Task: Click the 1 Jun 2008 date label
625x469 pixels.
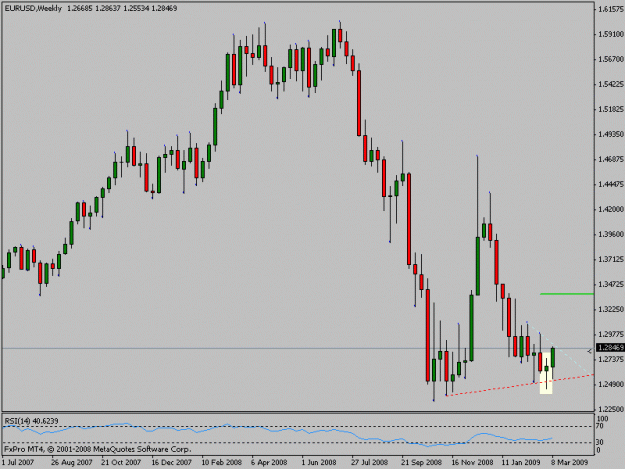Action: tap(319, 463)
